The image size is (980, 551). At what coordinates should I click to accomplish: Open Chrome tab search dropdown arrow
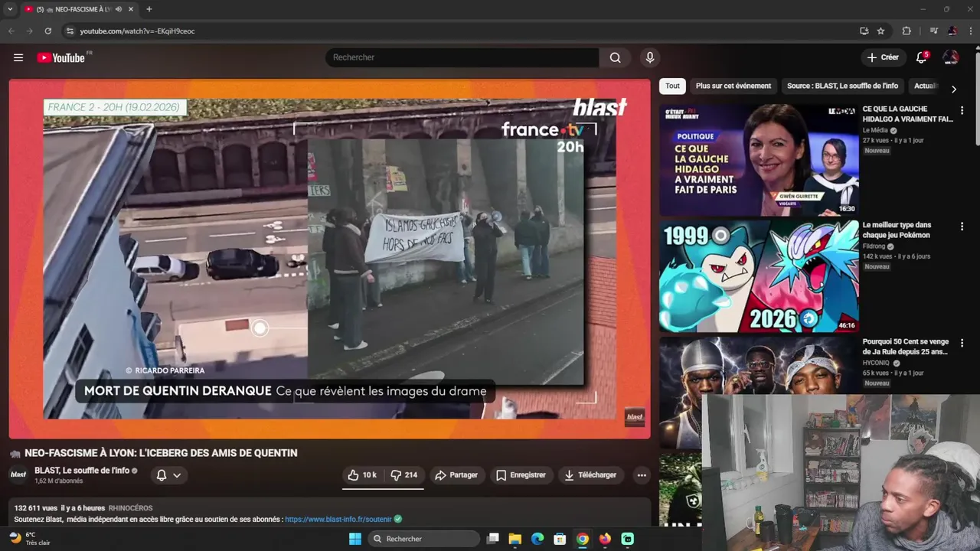tap(10, 9)
